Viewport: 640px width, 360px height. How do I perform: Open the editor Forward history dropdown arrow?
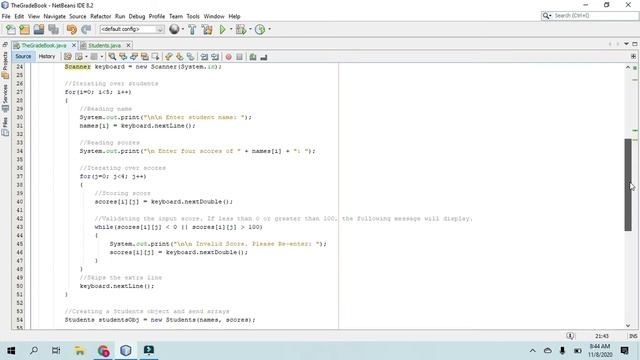pyautogui.click(x=102, y=57)
